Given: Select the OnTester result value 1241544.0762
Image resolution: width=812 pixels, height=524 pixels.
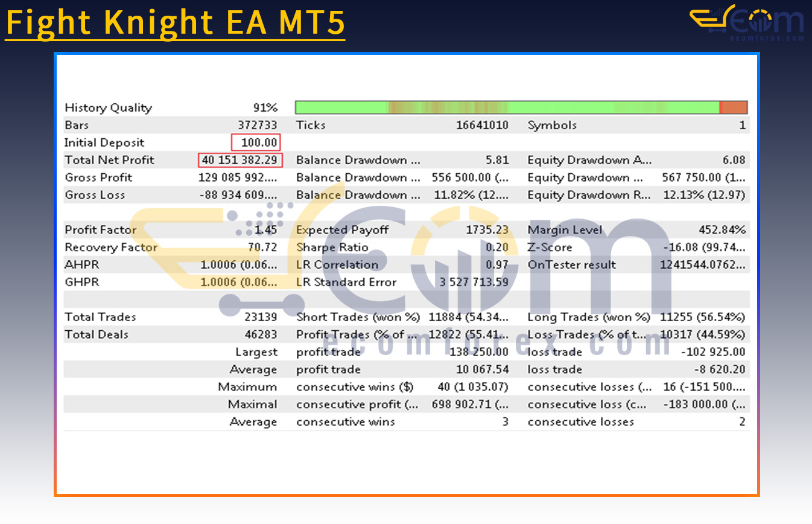Looking at the screenshot, I should [703, 266].
